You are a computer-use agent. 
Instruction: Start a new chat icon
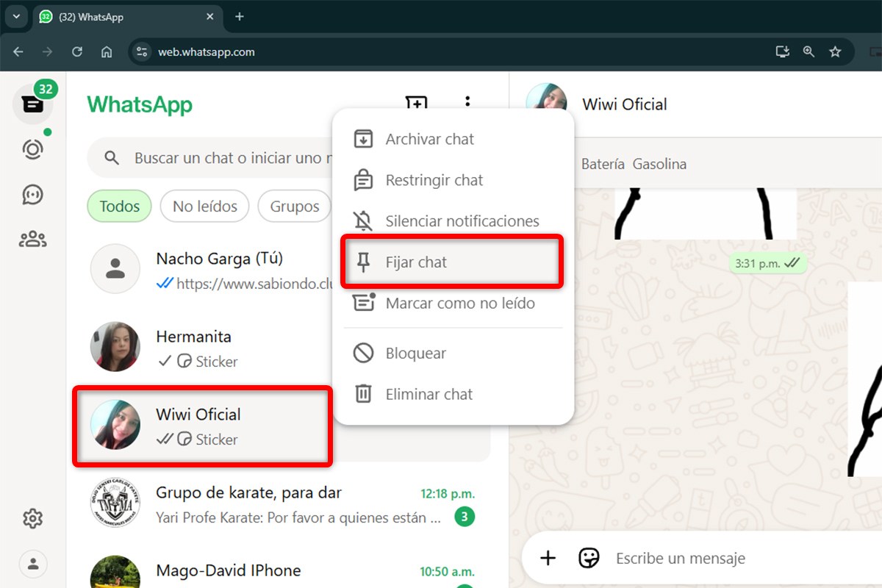(416, 104)
